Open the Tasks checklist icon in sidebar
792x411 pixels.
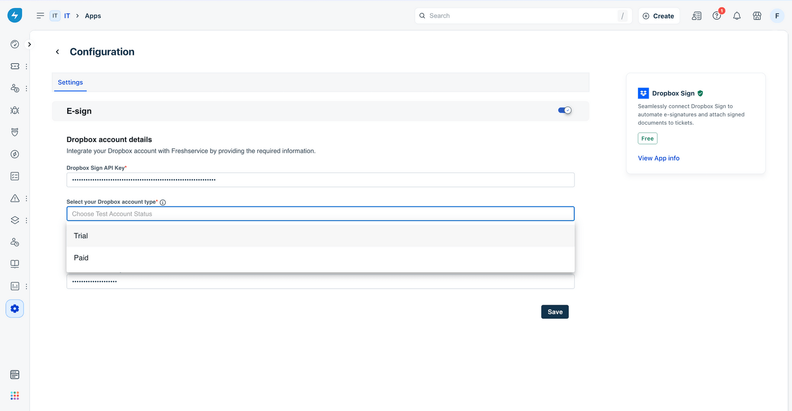tap(15, 176)
